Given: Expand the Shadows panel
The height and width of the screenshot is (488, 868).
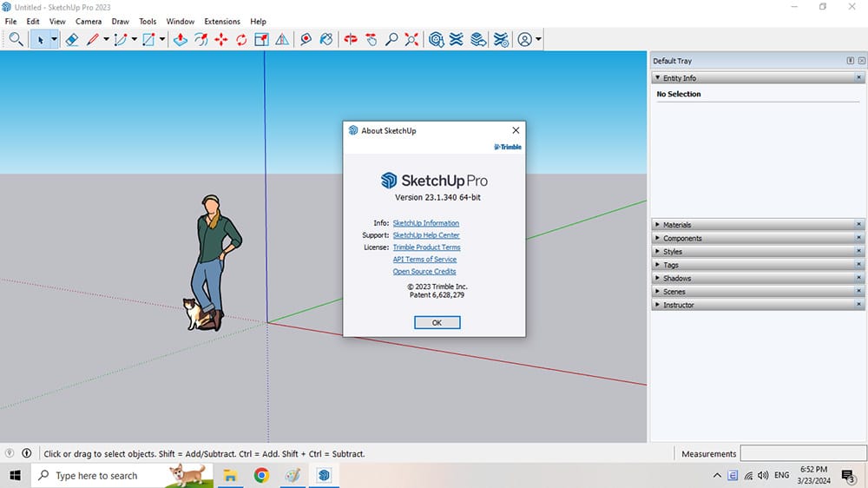Looking at the screenshot, I should click(658, 278).
